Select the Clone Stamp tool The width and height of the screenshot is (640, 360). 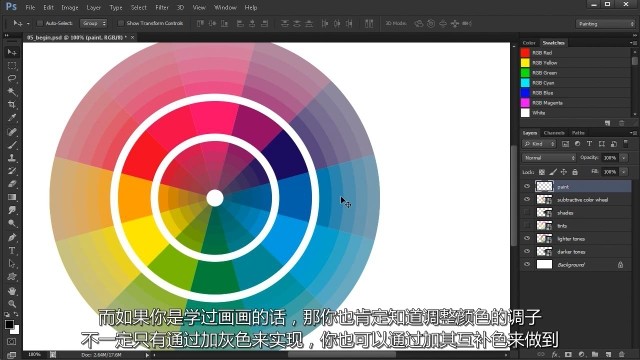click(12, 158)
